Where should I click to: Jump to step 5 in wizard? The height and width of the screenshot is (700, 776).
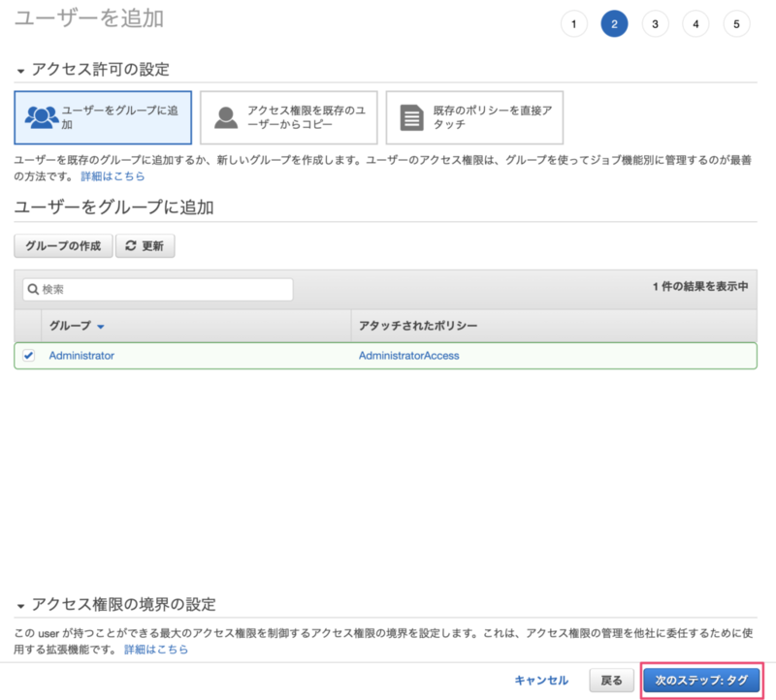pyautogui.click(x=736, y=23)
